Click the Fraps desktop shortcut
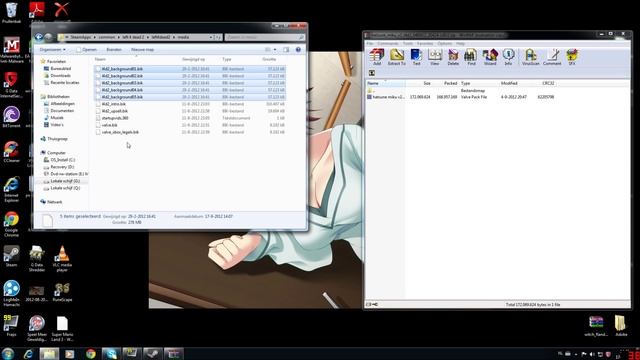This screenshot has width=640, height=360. [x=11, y=325]
